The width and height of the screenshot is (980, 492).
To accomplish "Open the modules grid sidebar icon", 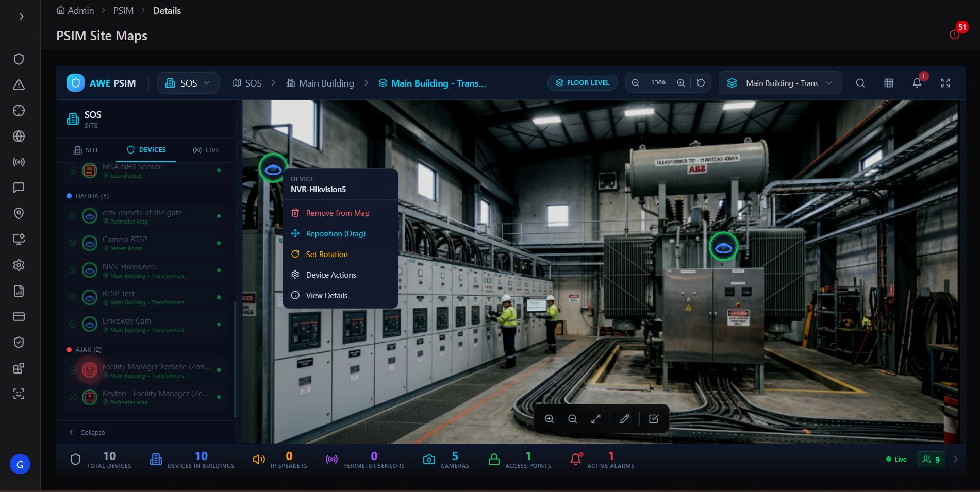I will 19,368.
